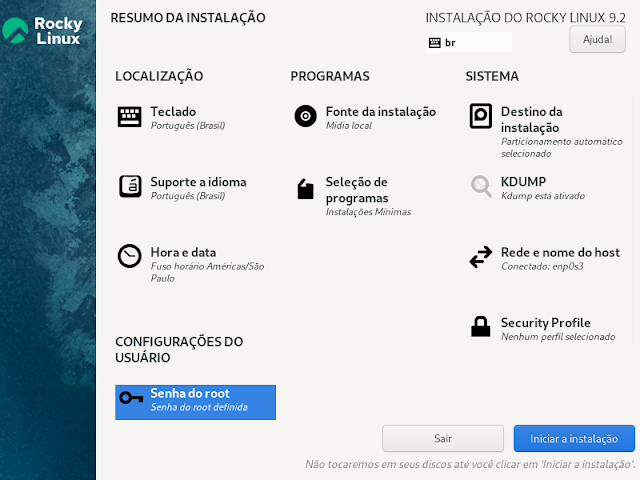Open the Security Profile padlock icon

click(x=480, y=327)
